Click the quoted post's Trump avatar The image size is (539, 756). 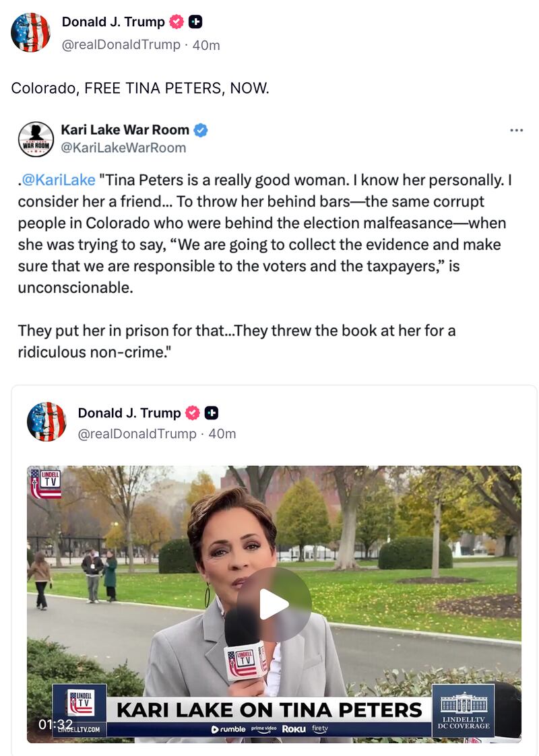[46, 422]
